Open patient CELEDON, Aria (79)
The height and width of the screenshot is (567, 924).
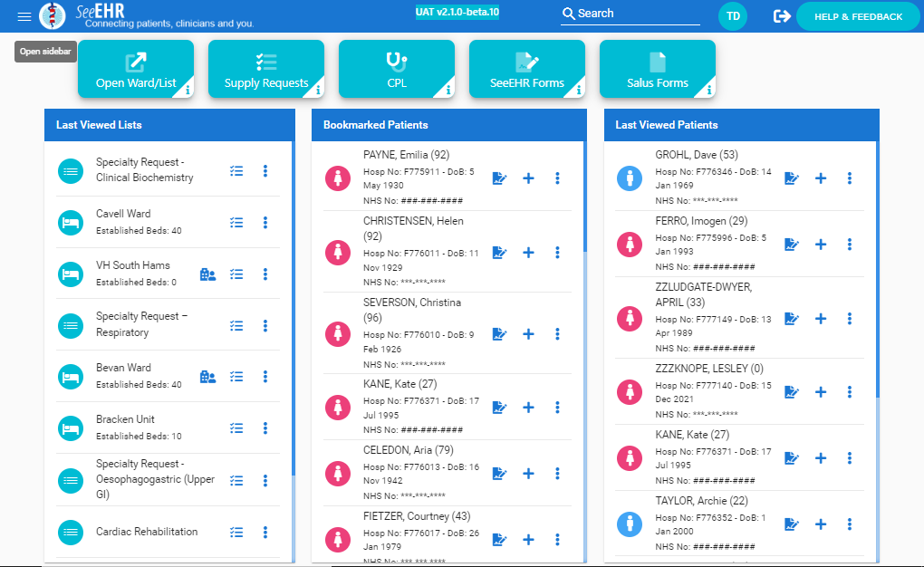409,450
